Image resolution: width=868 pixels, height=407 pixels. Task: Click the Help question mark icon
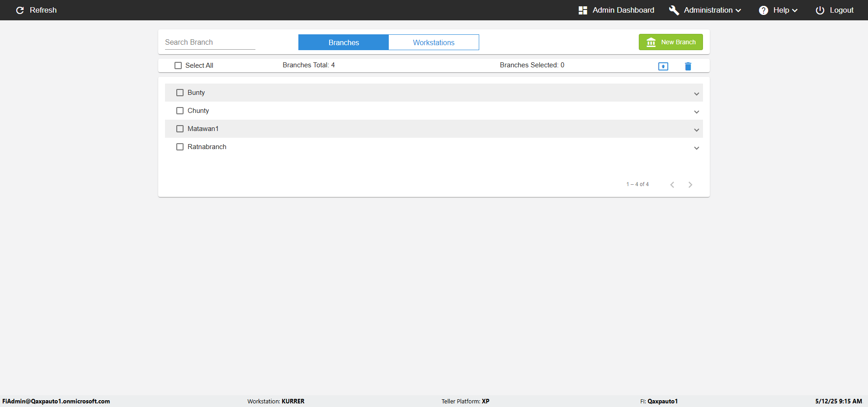coord(764,10)
